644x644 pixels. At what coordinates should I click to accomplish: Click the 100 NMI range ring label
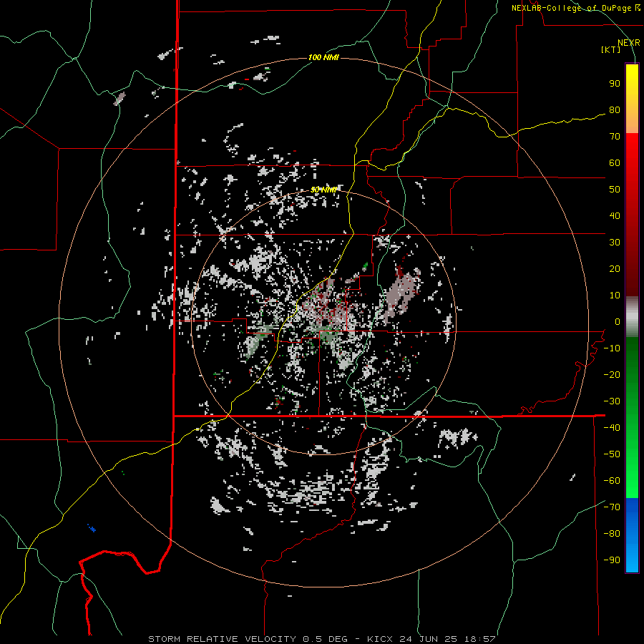(323, 57)
